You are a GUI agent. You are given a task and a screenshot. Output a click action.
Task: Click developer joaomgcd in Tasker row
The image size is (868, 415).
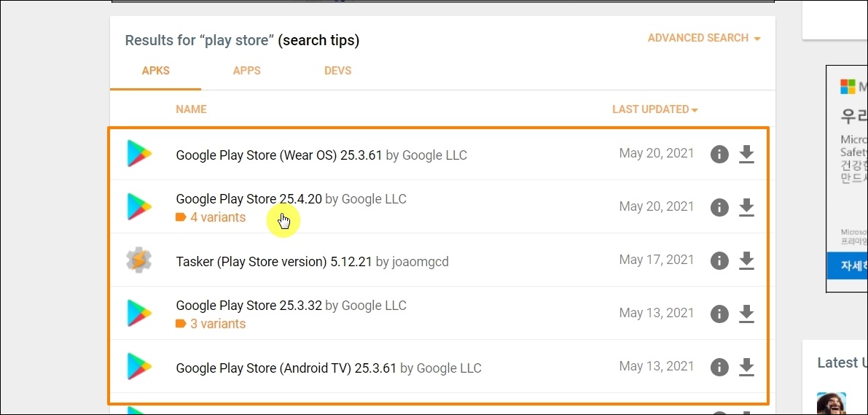420,262
